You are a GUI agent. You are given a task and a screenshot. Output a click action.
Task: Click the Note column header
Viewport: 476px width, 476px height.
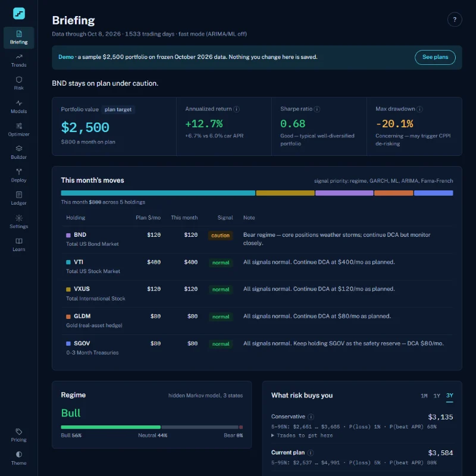[x=249, y=218]
